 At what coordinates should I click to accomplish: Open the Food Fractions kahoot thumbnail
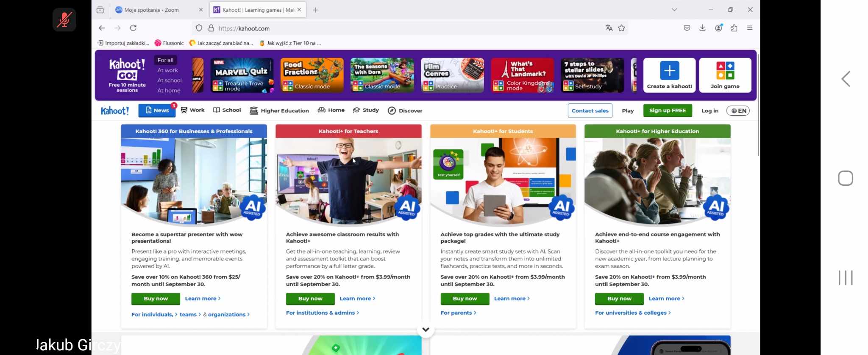coord(312,75)
